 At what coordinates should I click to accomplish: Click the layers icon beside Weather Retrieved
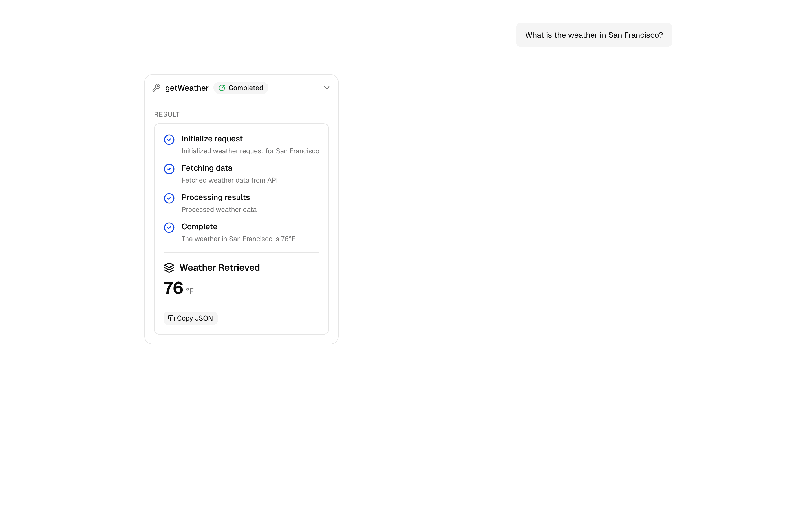pos(169,268)
